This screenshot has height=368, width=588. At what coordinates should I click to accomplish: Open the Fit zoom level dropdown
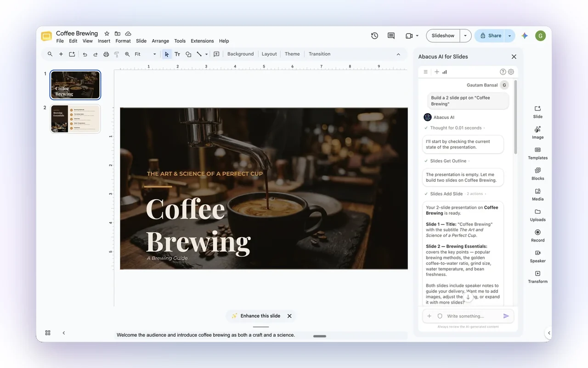click(x=145, y=54)
